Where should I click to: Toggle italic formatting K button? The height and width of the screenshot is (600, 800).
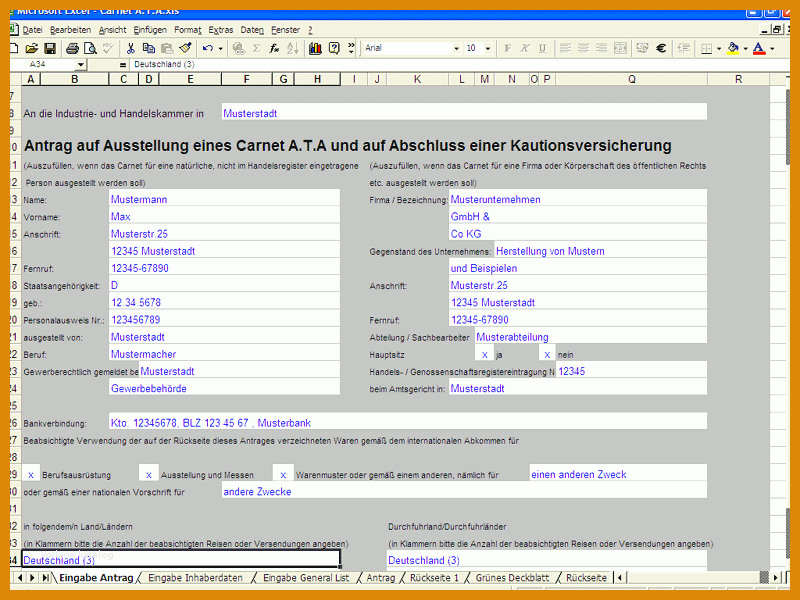[524, 48]
